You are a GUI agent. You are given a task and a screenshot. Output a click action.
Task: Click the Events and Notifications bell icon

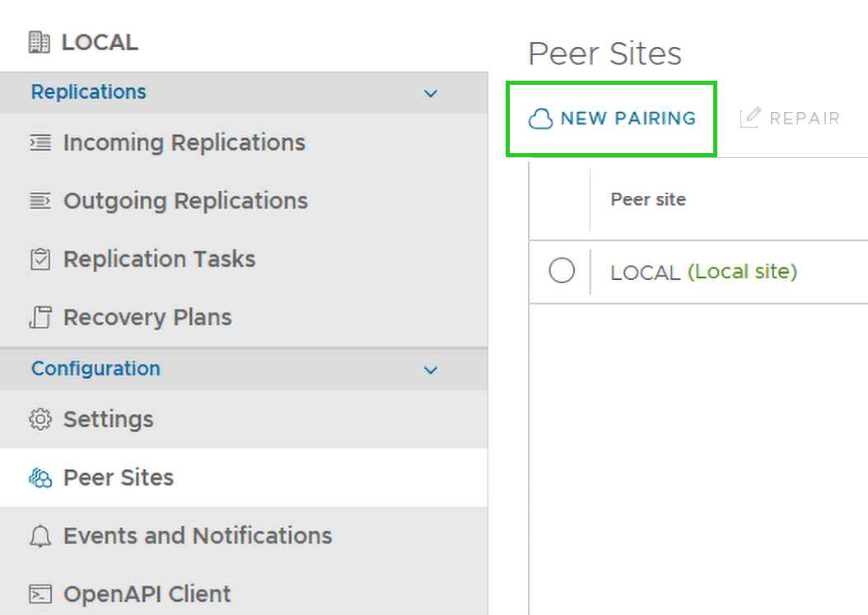pyautogui.click(x=40, y=537)
